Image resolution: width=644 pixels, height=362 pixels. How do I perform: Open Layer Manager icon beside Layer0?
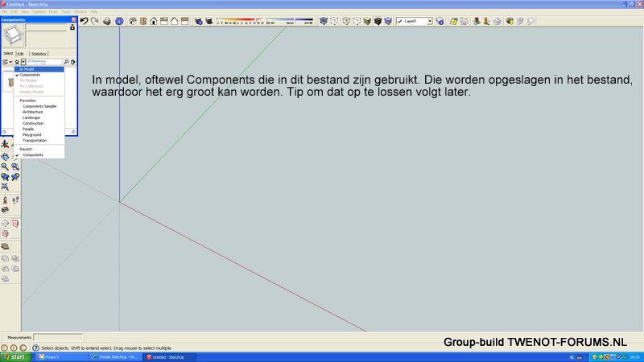click(440, 21)
